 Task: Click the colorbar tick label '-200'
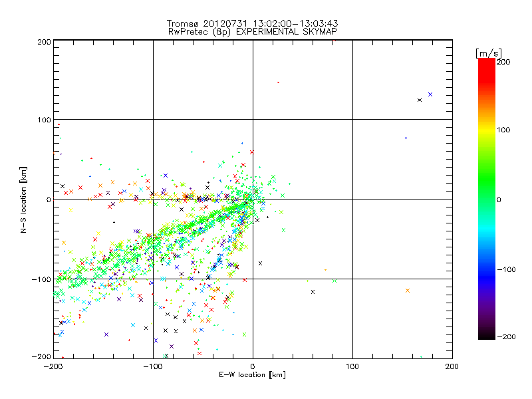[506, 336]
